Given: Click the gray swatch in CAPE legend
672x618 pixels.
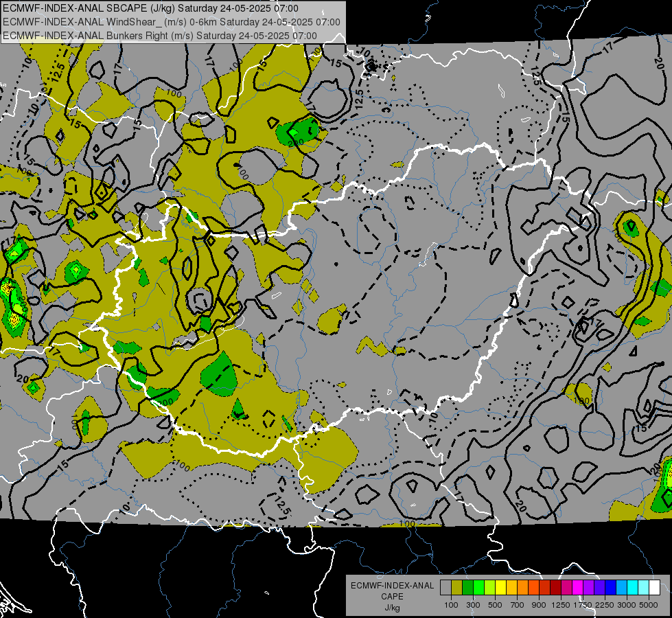Looking at the screenshot, I should click(x=445, y=587).
